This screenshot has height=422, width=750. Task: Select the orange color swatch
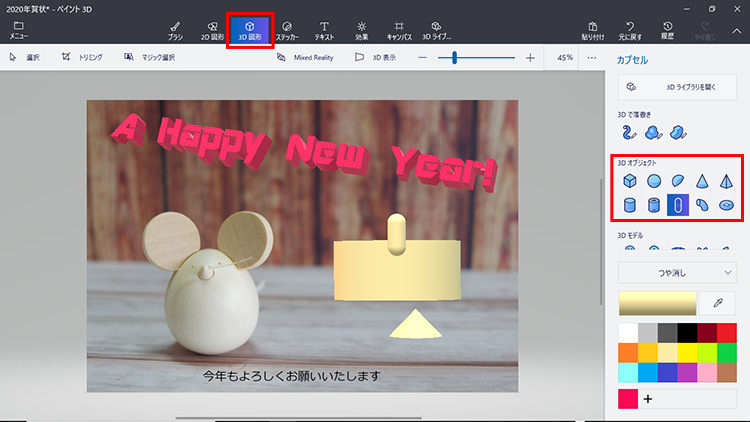[628, 352]
